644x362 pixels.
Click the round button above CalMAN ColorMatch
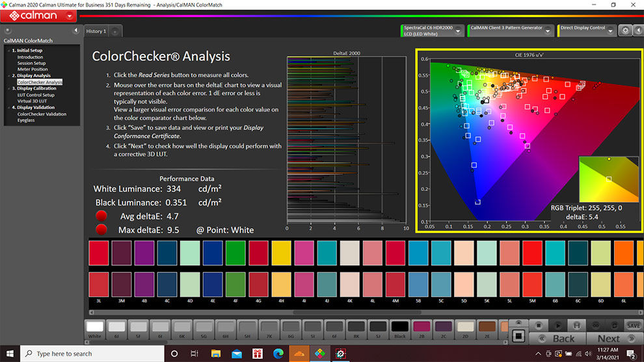(7, 31)
